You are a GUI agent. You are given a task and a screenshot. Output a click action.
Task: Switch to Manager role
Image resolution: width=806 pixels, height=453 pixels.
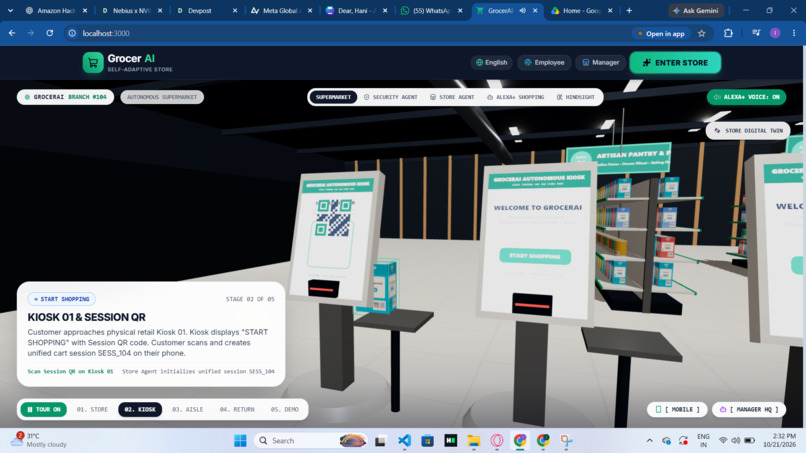(x=600, y=63)
